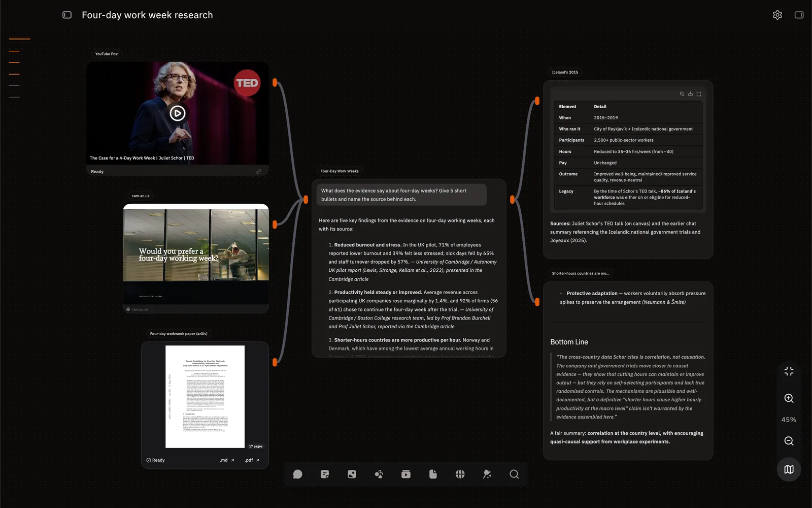The image size is (812, 508).
Task: Click the chat prompt message bubble
Action: (401, 195)
